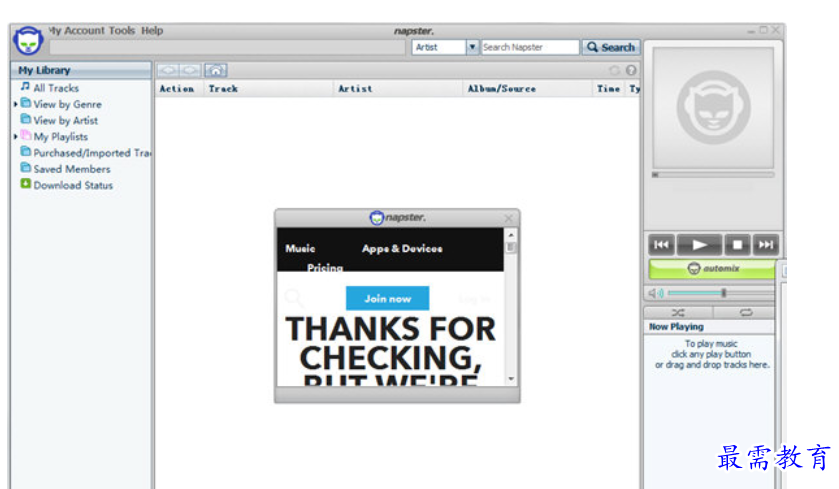
Task: Maximize the Napster window
Action: [764, 30]
